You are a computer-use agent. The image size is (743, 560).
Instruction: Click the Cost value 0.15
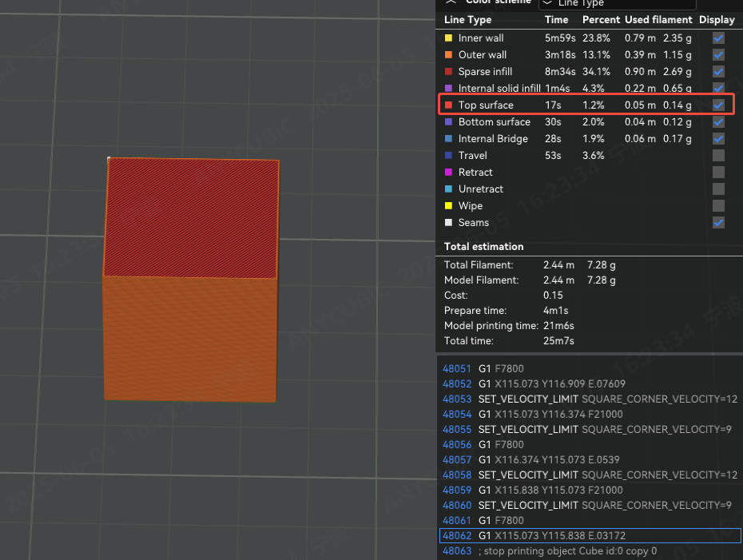coord(553,295)
